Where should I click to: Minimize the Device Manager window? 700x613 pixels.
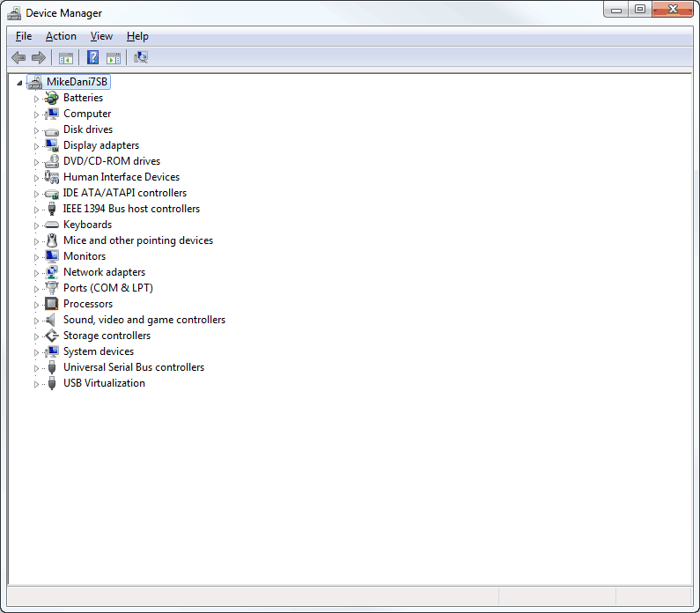(616, 10)
